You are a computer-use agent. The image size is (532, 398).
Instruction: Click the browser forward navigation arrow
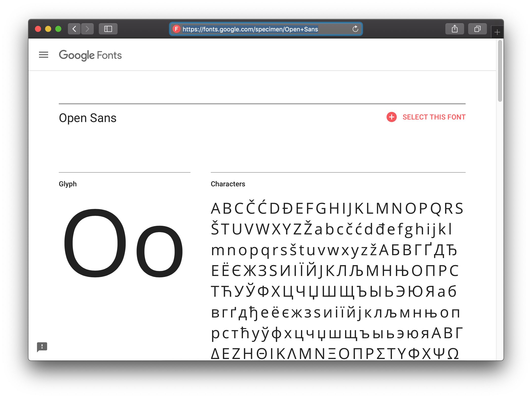coord(88,29)
